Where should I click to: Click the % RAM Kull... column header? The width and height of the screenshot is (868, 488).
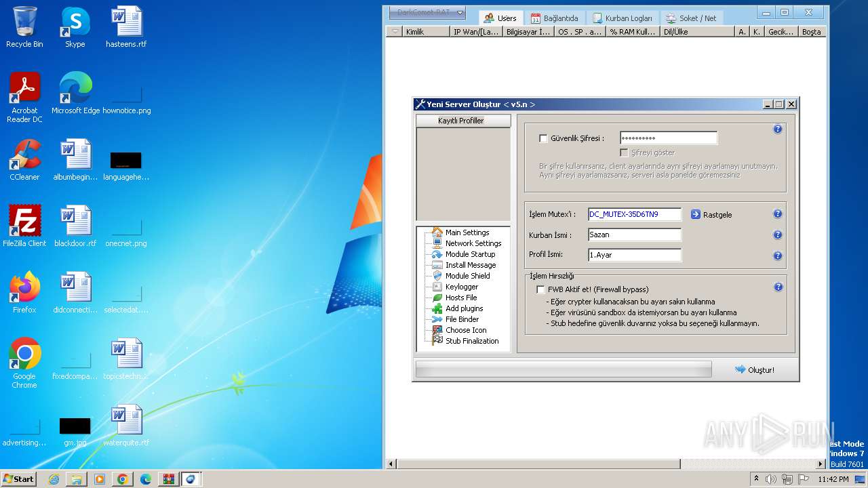click(633, 32)
